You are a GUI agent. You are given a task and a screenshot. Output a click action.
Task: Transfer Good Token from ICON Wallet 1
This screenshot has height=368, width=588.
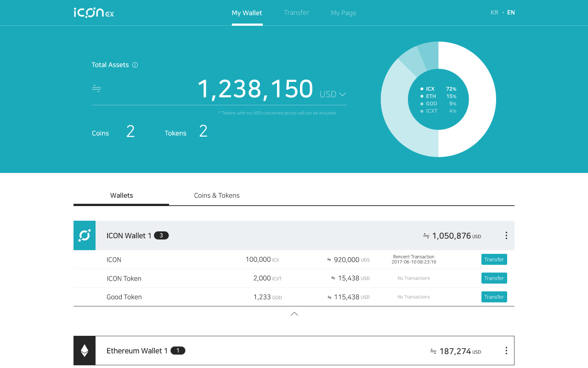tap(494, 297)
